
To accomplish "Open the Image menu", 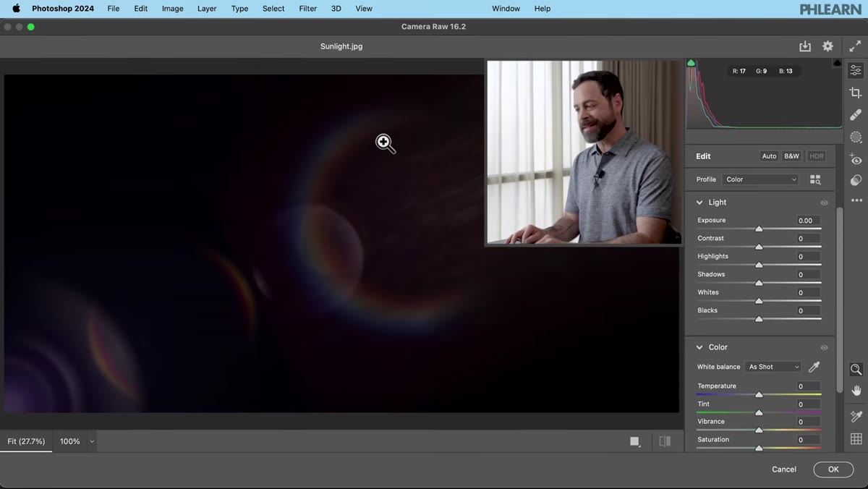I will point(172,9).
